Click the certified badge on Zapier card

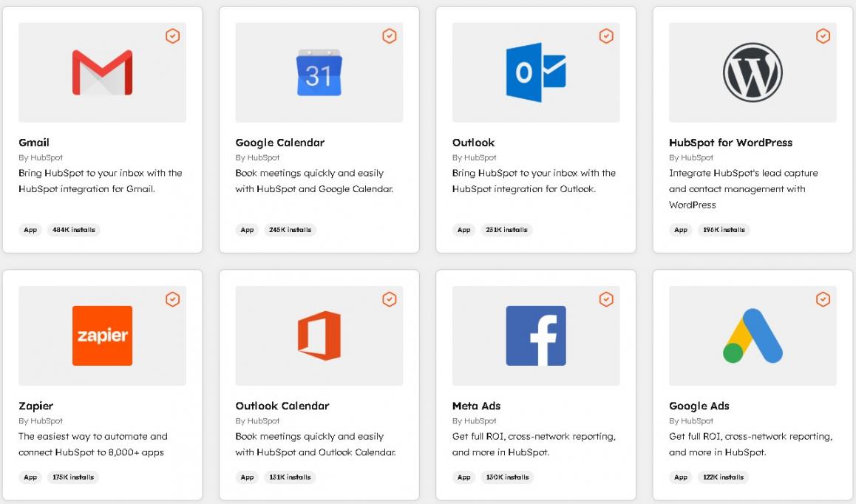pos(172,299)
